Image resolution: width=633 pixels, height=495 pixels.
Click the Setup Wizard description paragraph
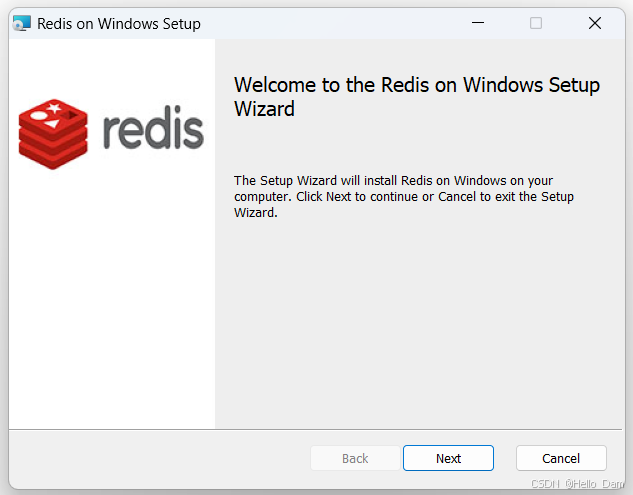click(x=404, y=196)
